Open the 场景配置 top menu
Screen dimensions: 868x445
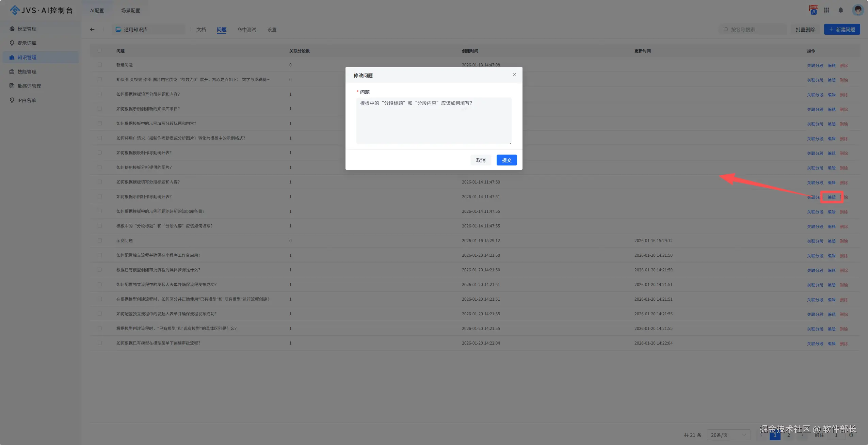point(130,11)
